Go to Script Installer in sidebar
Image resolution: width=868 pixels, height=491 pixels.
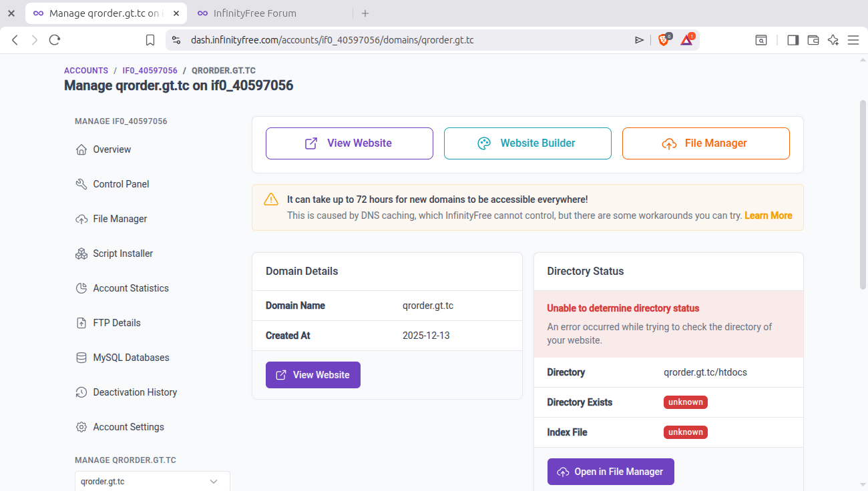tap(123, 254)
